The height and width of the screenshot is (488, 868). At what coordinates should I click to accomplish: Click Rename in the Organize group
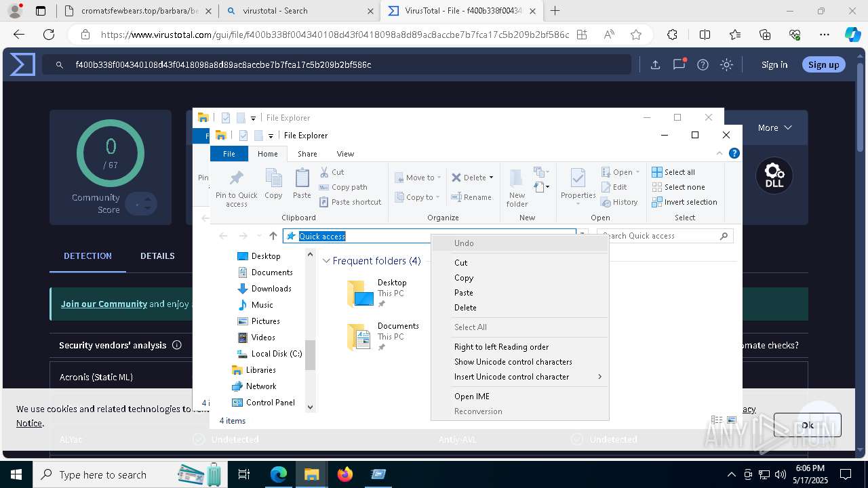(x=472, y=197)
